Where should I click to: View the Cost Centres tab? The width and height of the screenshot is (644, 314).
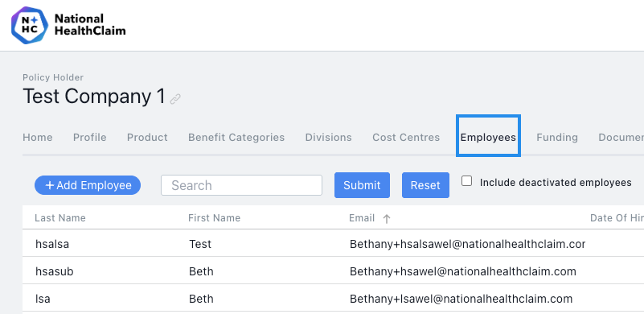(406, 137)
